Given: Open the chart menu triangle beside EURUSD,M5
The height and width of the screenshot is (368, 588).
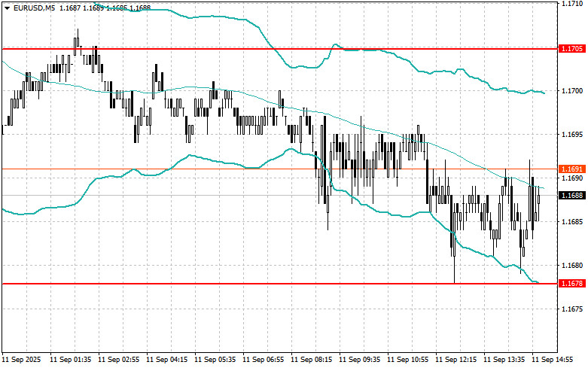Looking at the screenshot, I should click(x=7, y=8).
